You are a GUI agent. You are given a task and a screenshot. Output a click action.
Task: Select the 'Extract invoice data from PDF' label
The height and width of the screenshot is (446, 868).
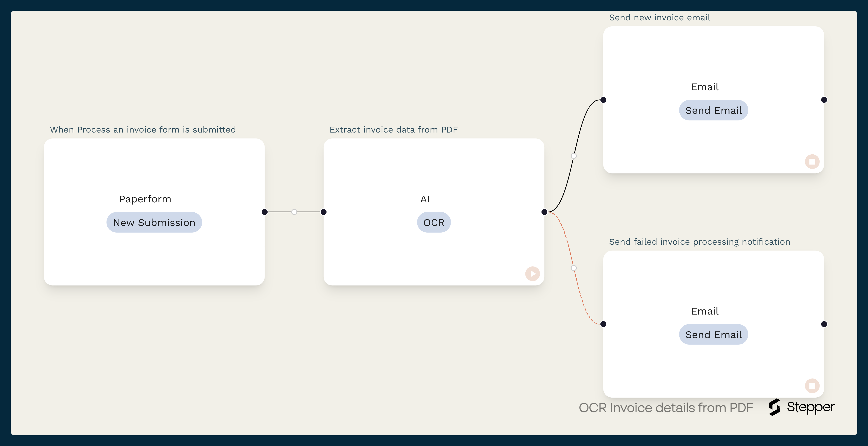[x=394, y=130]
